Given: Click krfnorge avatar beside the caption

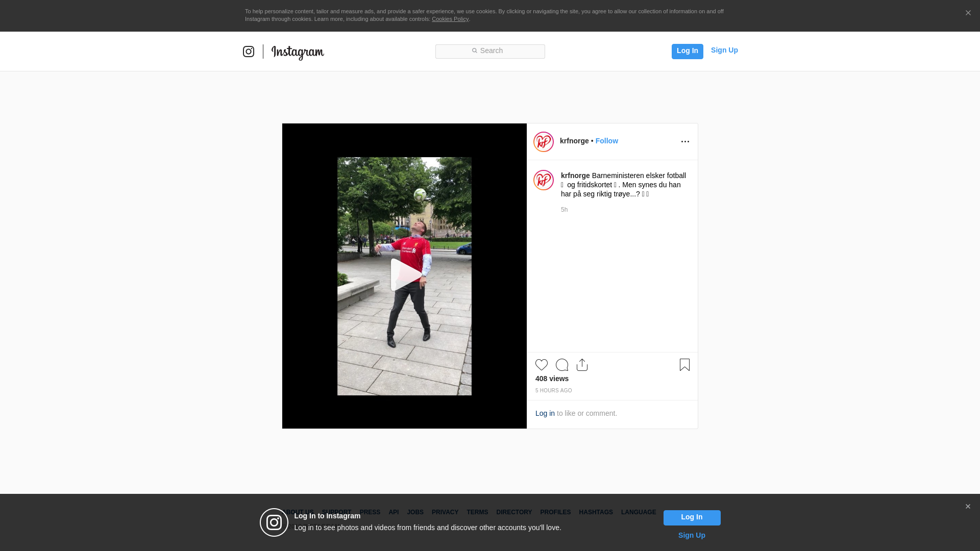Looking at the screenshot, I should (544, 180).
